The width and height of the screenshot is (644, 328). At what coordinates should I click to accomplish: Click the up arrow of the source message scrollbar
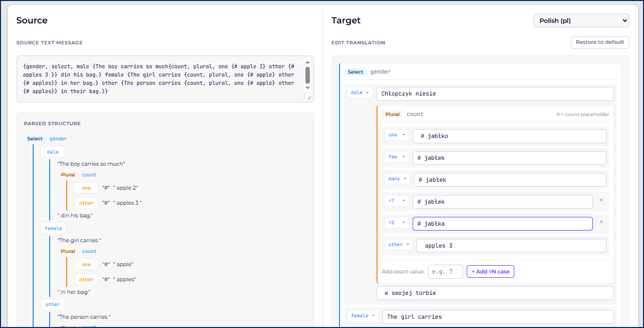pyautogui.click(x=307, y=62)
